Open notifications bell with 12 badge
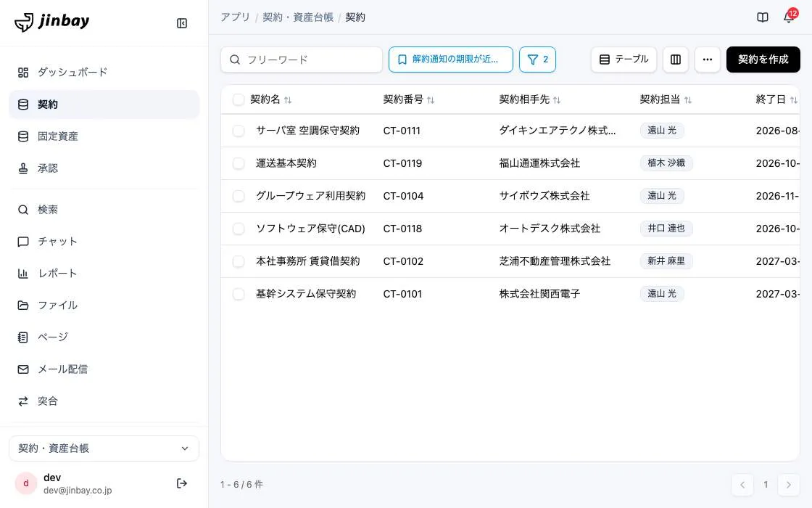The width and height of the screenshot is (812, 508). [x=790, y=17]
